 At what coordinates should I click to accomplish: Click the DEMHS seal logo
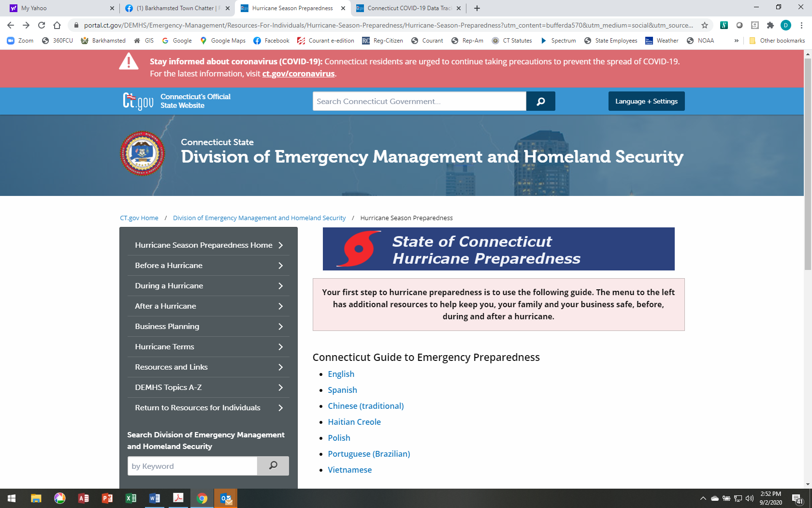click(143, 153)
